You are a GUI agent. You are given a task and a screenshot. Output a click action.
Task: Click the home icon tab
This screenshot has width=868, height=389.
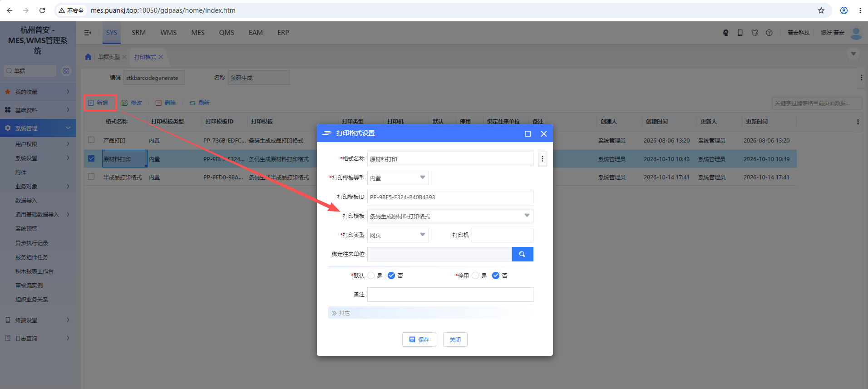88,57
